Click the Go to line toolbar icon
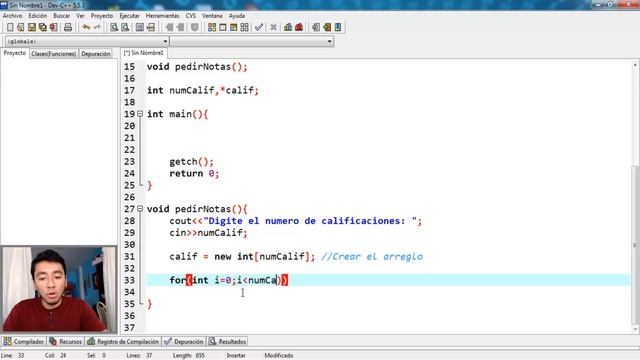This screenshot has height=360, width=640. [x=151, y=27]
